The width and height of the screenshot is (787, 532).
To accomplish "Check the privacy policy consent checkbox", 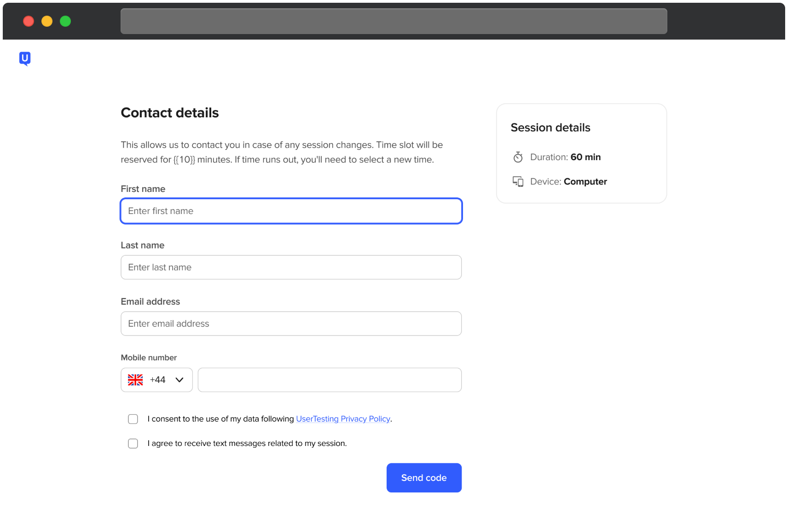I will click(133, 419).
